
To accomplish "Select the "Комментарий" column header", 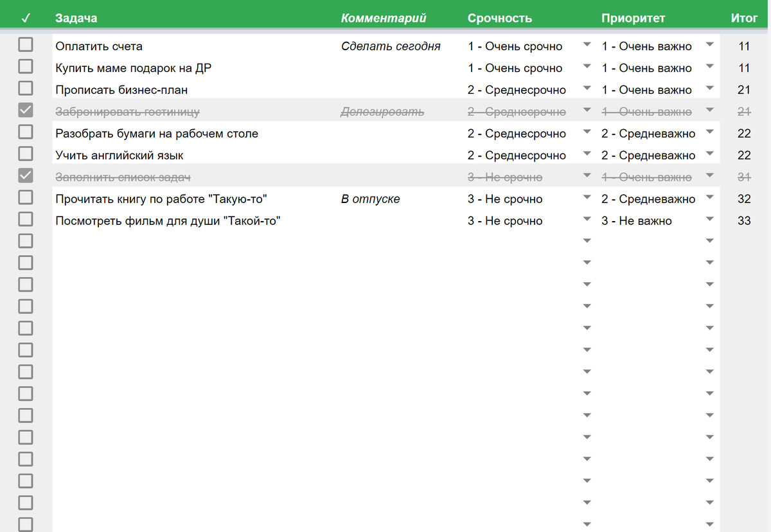I will tap(384, 18).
